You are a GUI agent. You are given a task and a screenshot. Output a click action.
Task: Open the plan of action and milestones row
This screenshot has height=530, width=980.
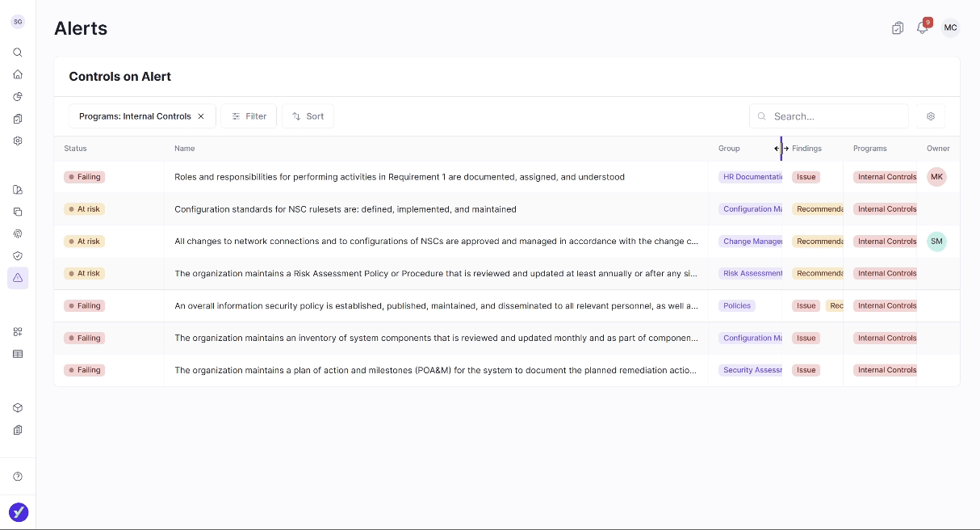507,370
